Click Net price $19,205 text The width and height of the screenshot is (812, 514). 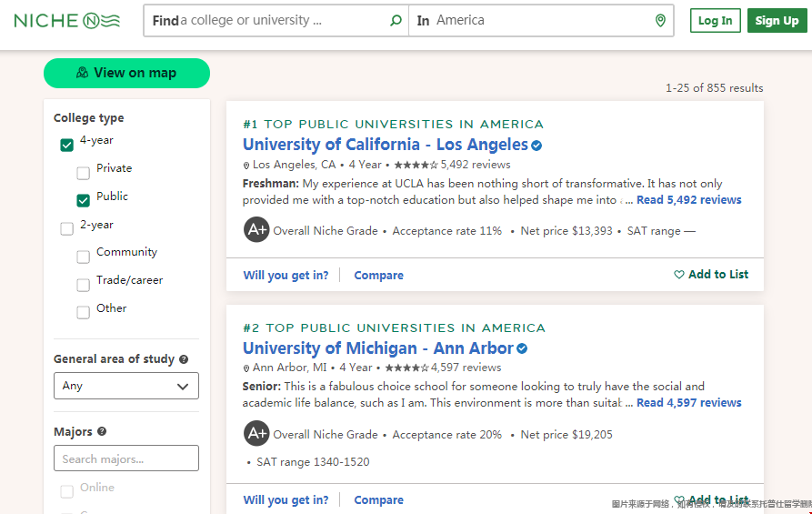click(566, 435)
